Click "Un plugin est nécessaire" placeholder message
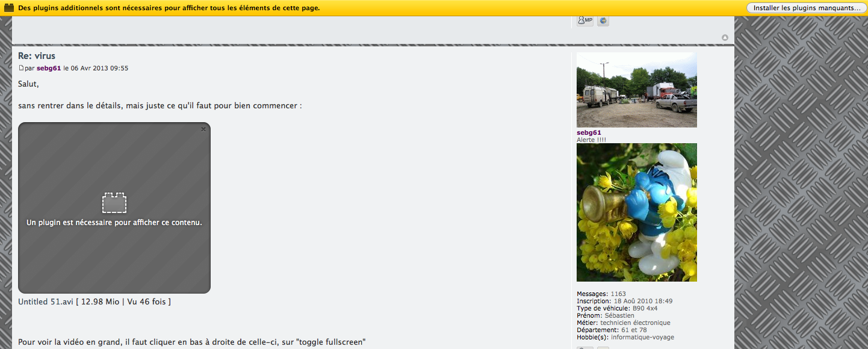 [x=114, y=223]
